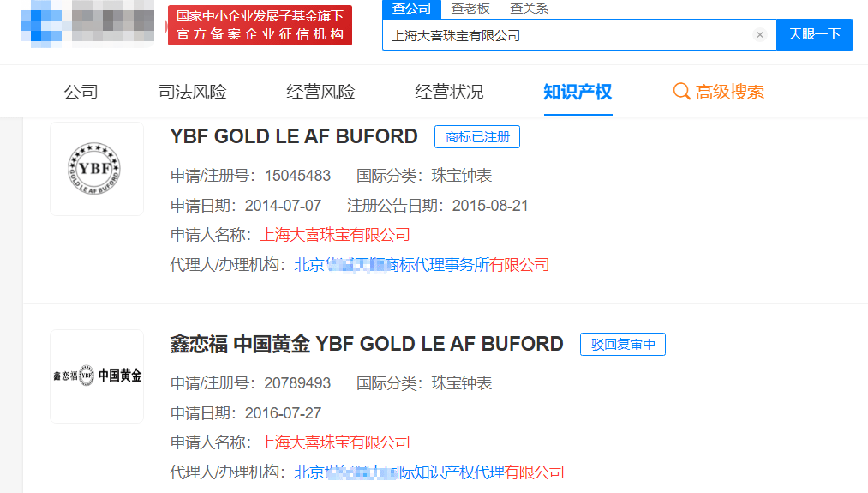Click the 驳回复审中 status tag

pos(623,344)
